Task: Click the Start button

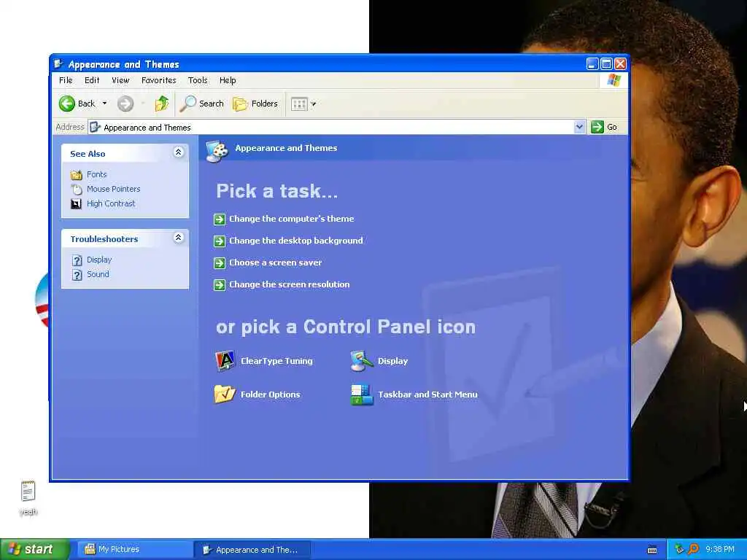Action: click(34, 550)
